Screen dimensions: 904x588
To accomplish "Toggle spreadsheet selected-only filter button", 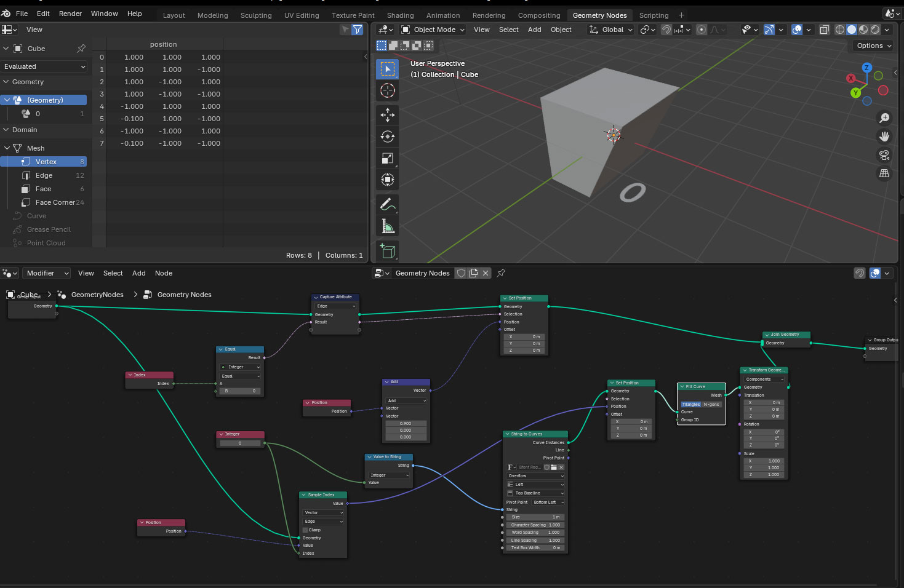I will pyautogui.click(x=345, y=30).
